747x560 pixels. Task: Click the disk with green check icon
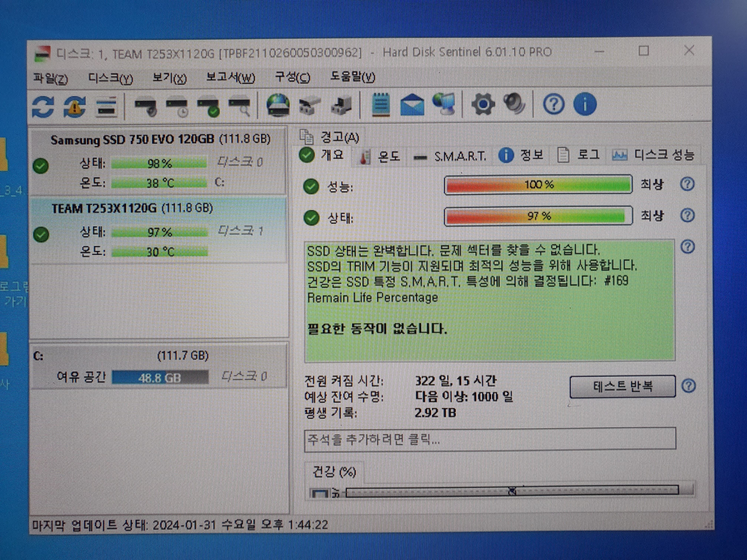(x=209, y=108)
